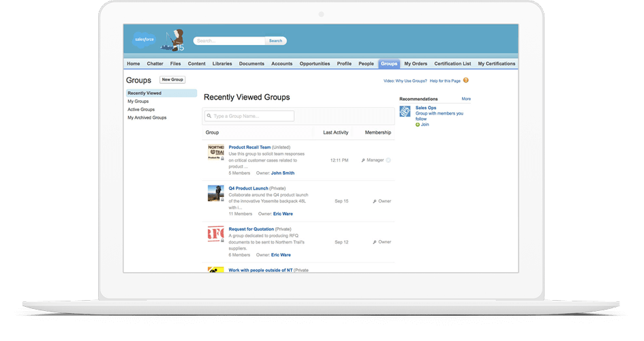The width and height of the screenshot is (644, 341).
Task: Click the help question mark icon
Action: pyautogui.click(x=465, y=80)
